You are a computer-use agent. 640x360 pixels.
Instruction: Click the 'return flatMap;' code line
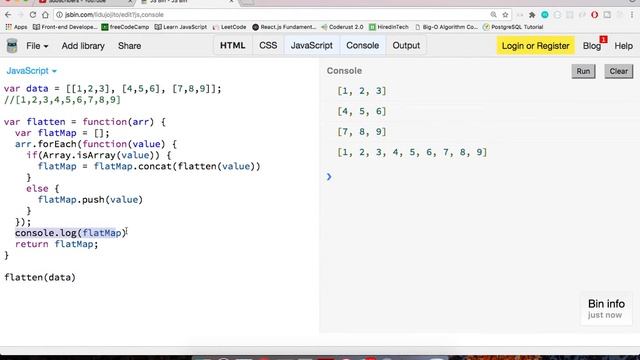(x=57, y=244)
